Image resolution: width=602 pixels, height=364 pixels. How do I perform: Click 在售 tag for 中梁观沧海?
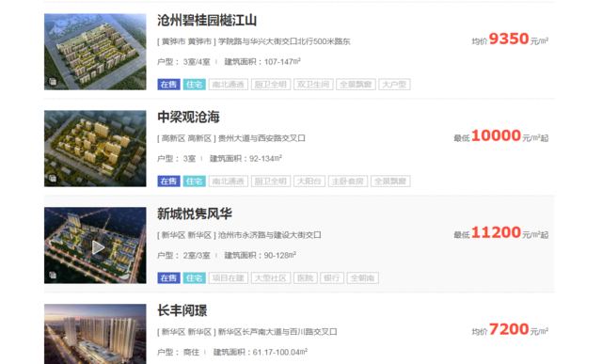pyautogui.click(x=168, y=182)
